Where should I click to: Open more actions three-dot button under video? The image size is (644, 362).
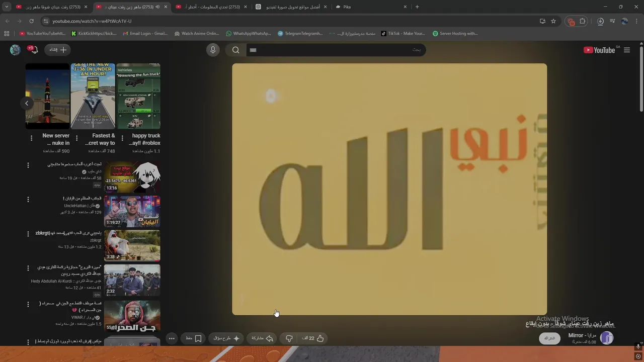point(172,338)
